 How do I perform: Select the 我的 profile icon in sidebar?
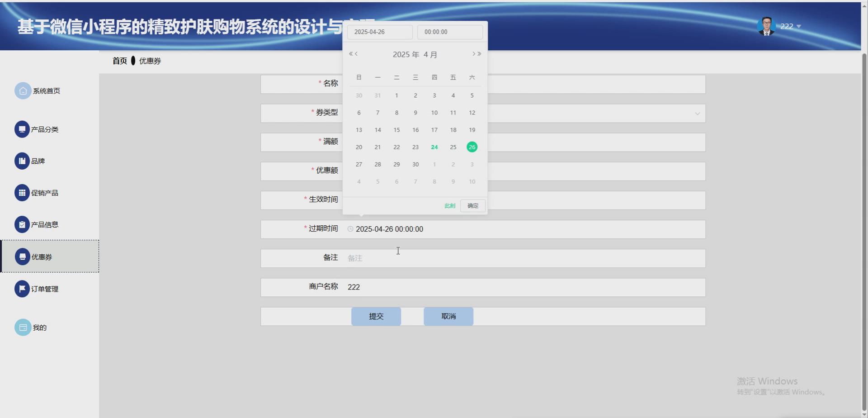(23, 327)
